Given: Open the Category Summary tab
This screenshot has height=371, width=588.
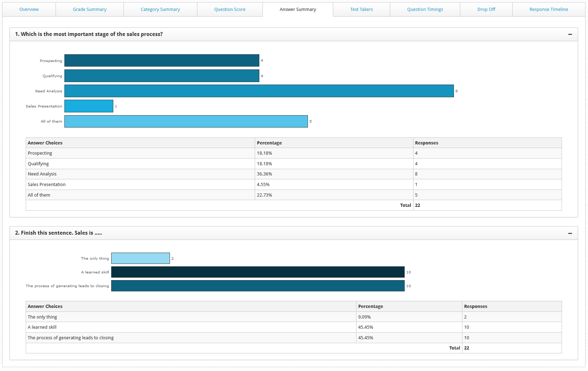Looking at the screenshot, I should coord(160,10).
